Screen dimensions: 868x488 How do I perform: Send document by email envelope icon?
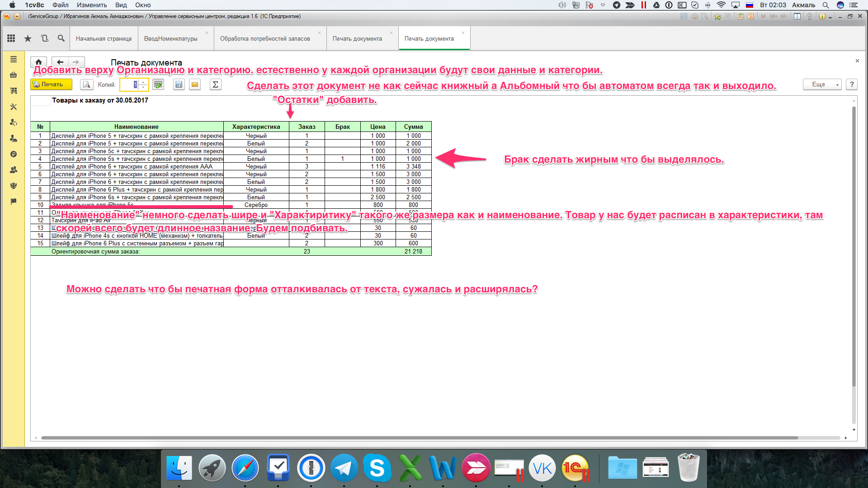pos(195,84)
